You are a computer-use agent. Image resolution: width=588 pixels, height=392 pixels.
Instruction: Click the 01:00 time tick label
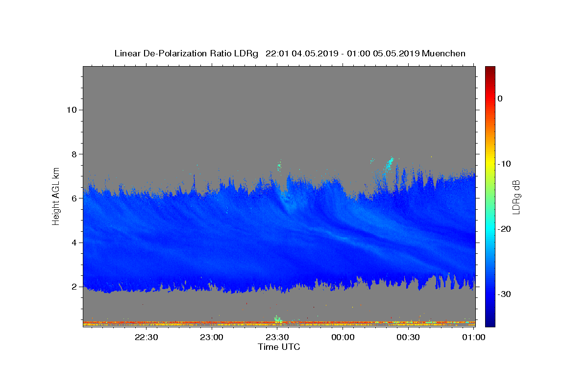pyautogui.click(x=473, y=337)
